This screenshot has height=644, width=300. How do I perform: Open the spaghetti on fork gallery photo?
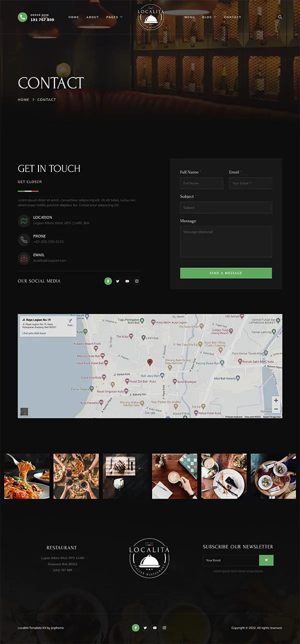(x=27, y=476)
